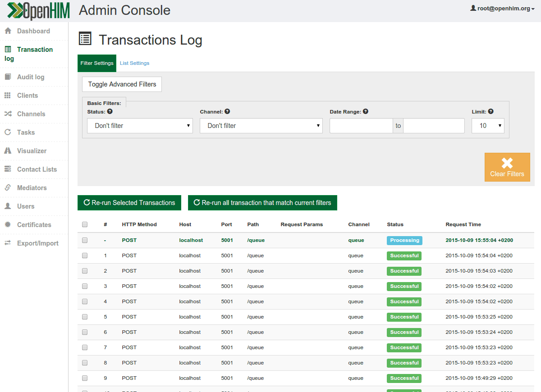Click request time 2015-10-09 15:55:04 +0200

(479, 240)
